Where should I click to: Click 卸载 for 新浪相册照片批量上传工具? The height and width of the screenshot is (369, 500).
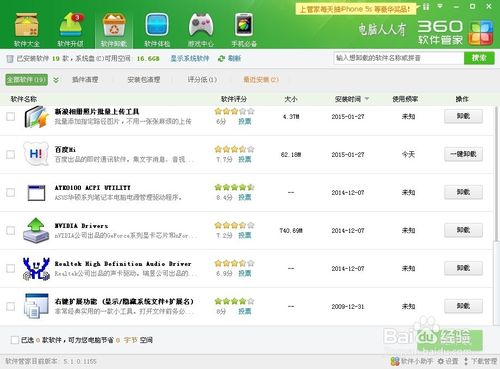click(463, 116)
